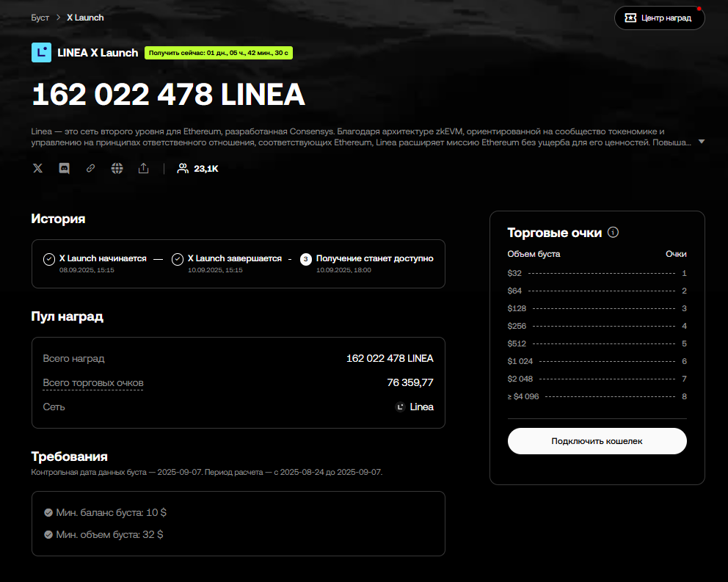Image resolution: width=728 pixels, height=582 pixels.
Task: Open the Discord icon
Action: point(64,168)
